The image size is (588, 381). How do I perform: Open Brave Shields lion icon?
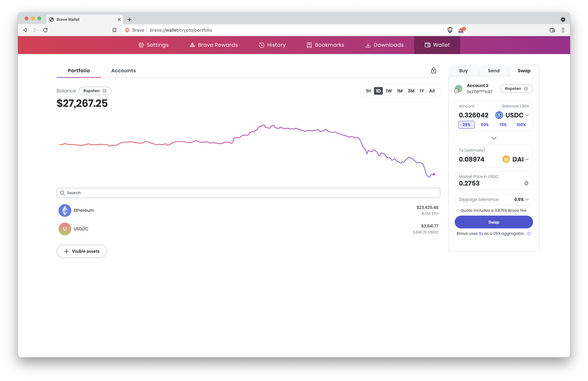(450, 30)
